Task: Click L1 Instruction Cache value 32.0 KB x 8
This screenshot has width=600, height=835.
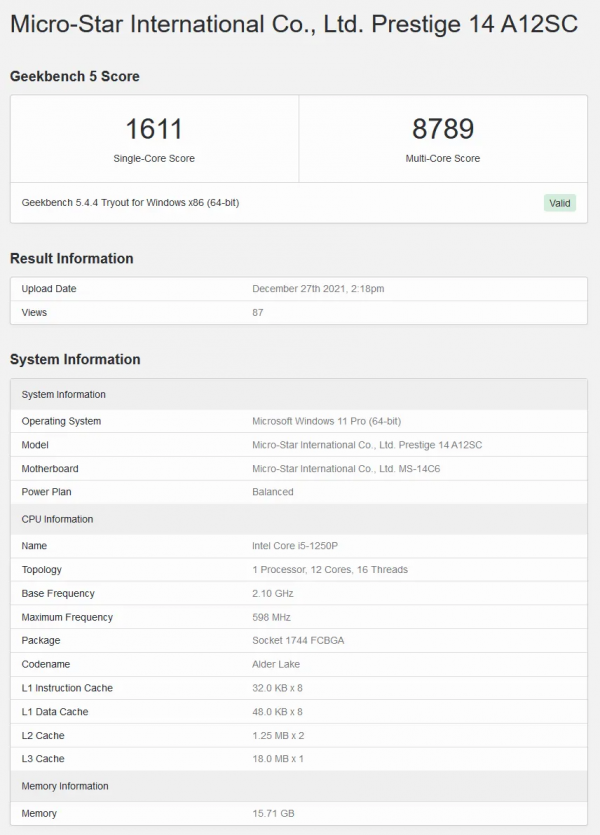Action: click(x=277, y=688)
